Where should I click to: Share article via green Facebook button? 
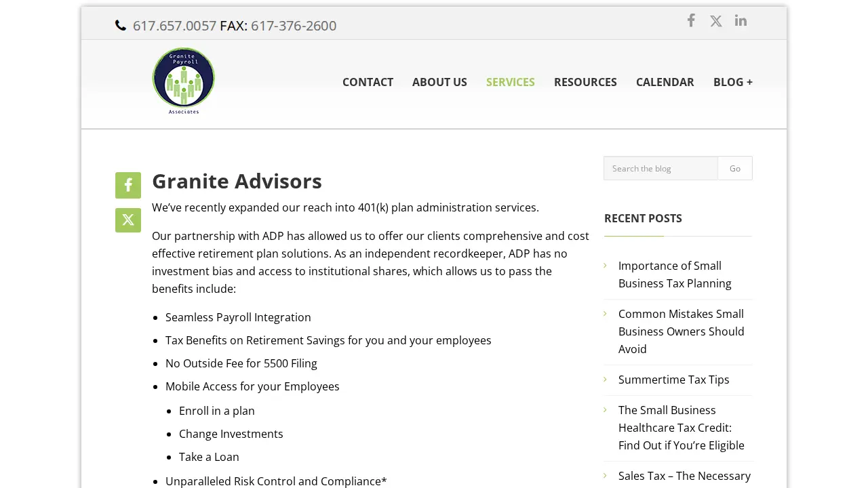coord(128,185)
